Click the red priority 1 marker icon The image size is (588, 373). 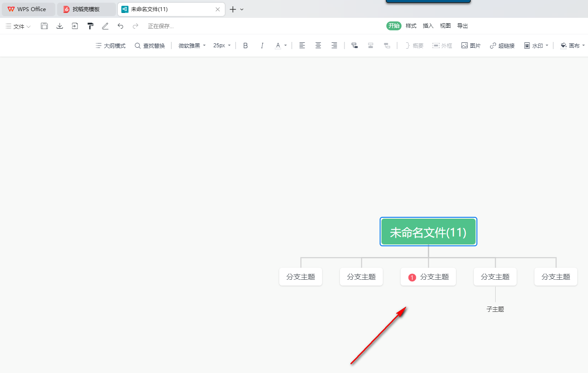point(412,278)
